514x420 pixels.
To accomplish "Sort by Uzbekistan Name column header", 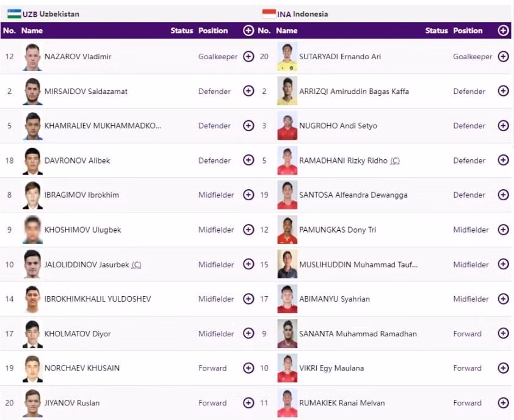I will [x=32, y=31].
